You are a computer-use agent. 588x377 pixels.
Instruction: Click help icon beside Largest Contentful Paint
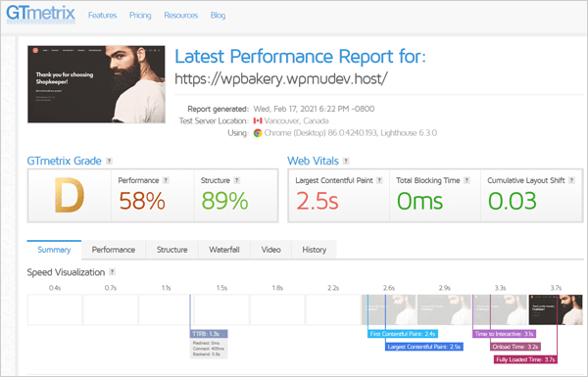pyautogui.click(x=379, y=180)
